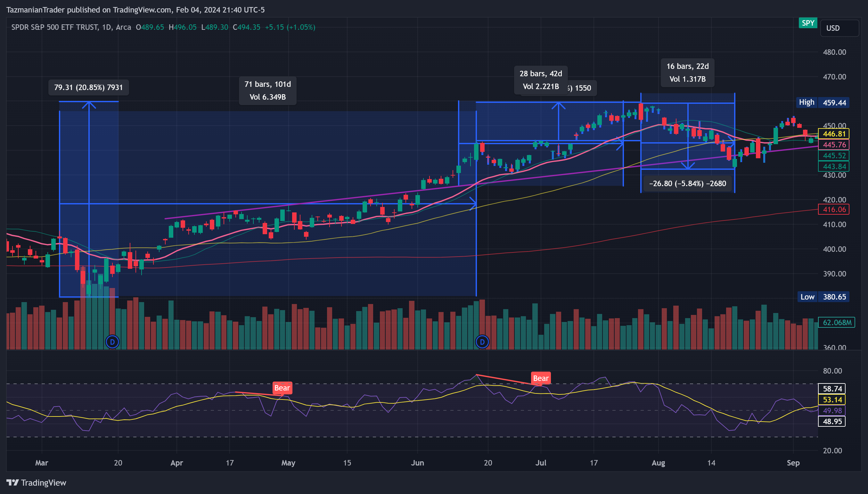Click the 58.74 RSI value tag
The width and height of the screenshot is (868, 494).
point(832,389)
